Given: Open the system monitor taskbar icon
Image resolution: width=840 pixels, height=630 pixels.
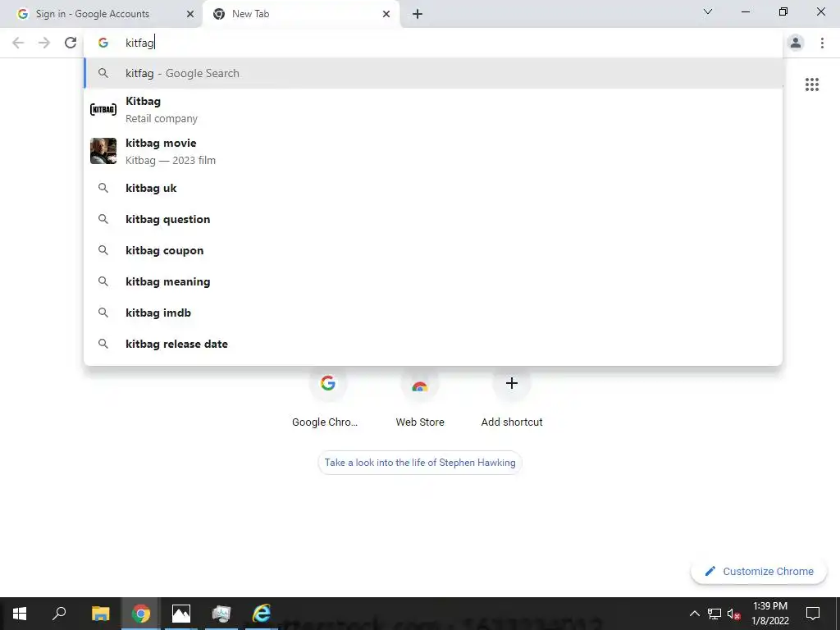Looking at the screenshot, I should tap(221, 614).
